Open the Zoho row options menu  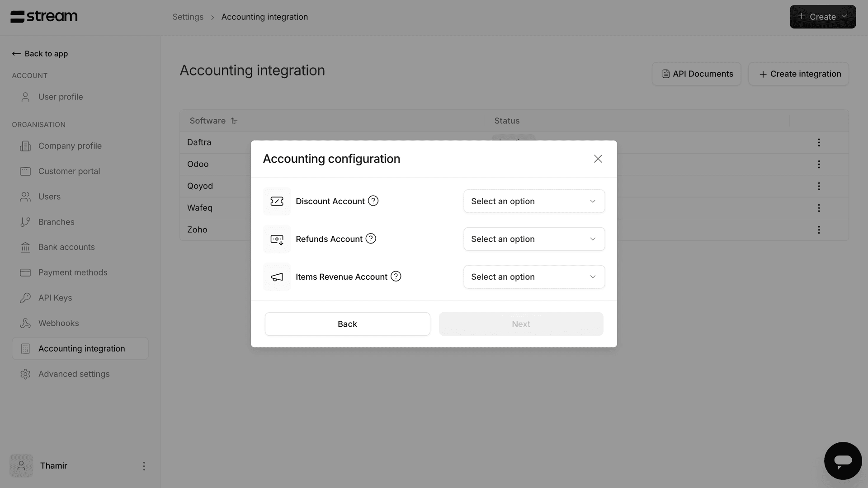coord(819,230)
